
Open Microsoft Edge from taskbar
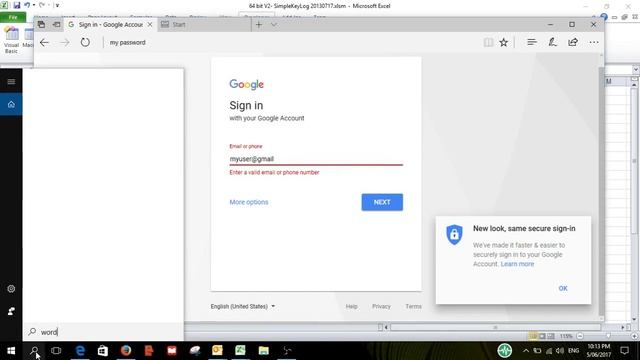click(80, 351)
